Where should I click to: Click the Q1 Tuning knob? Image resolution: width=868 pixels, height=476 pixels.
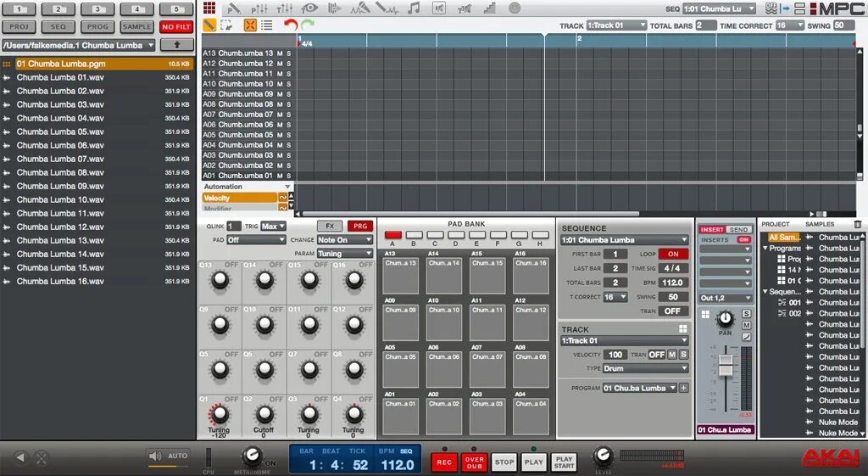click(x=220, y=413)
